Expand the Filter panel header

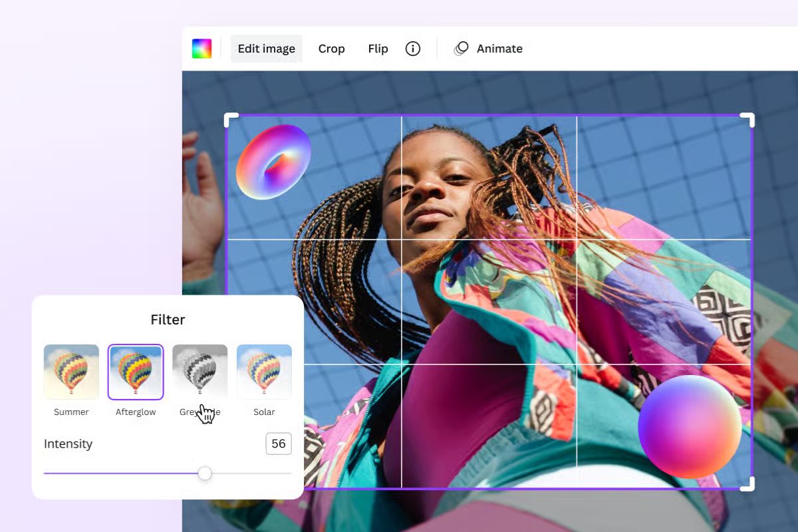click(168, 320)
